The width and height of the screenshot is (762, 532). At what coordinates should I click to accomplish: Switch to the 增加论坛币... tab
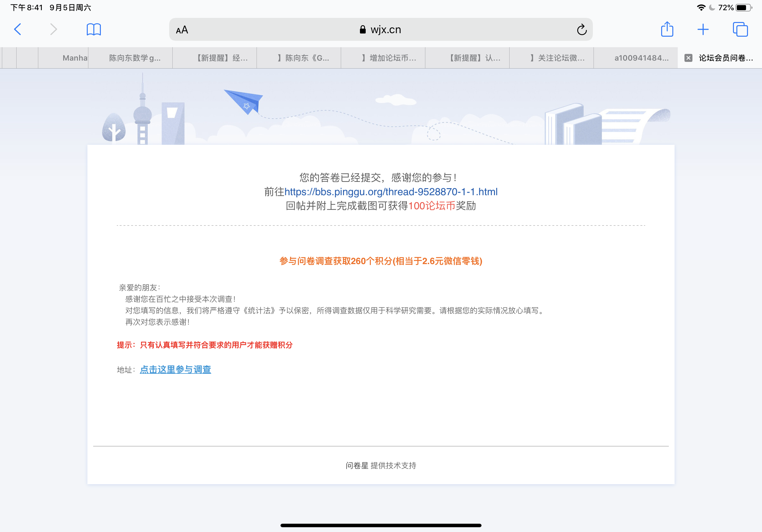point(389,58)
